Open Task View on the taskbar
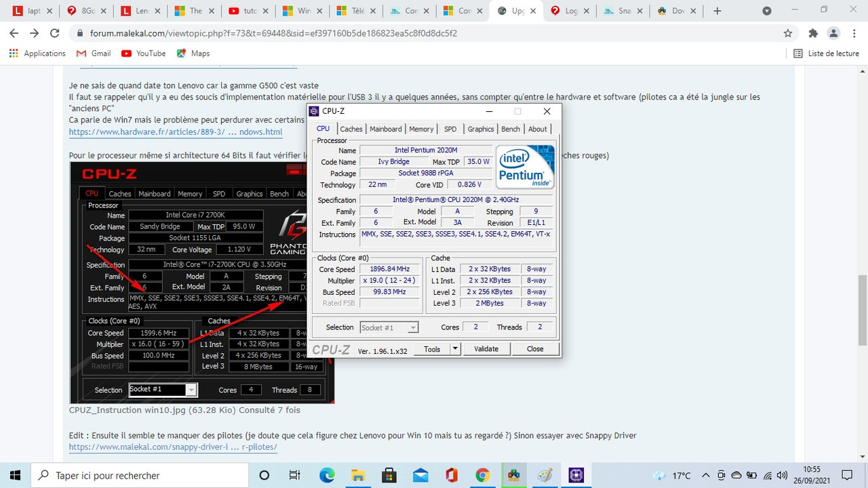 294,475
